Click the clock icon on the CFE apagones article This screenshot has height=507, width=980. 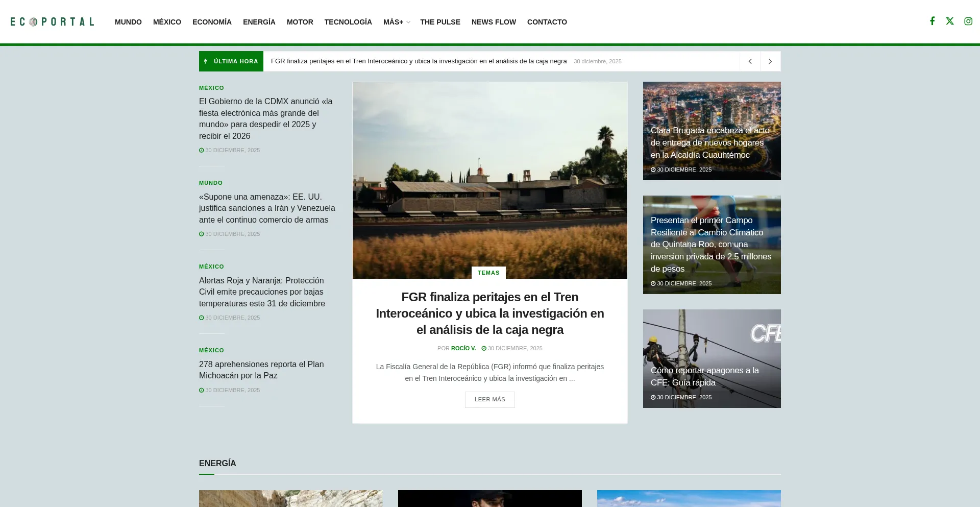pyautogui.click(x=653, y=397)
